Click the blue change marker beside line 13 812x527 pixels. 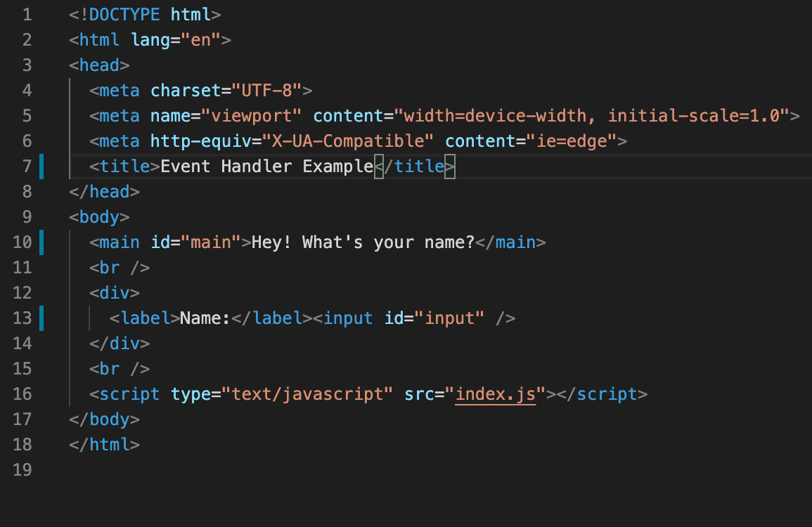tap(42, 318)
